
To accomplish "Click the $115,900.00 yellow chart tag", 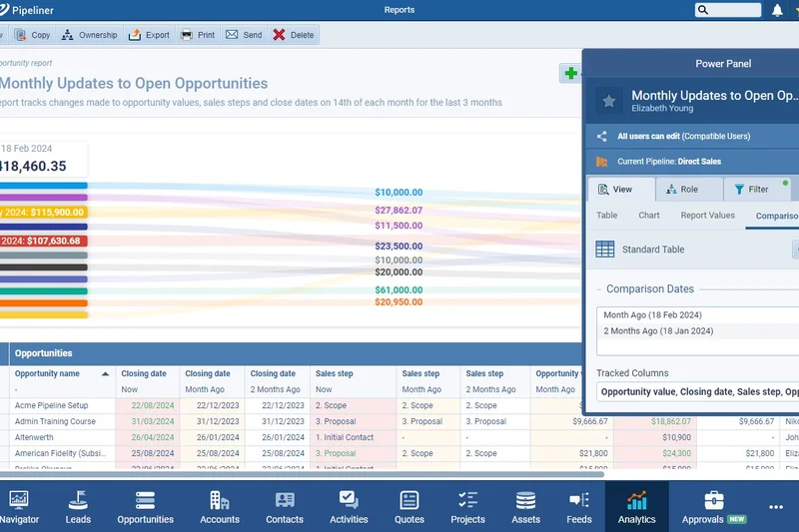I will 43,213.
